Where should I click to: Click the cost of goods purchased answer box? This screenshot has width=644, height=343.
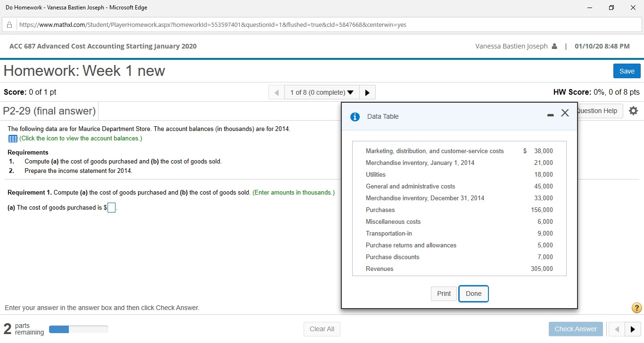pyautogui.click(x=111, y=207)
